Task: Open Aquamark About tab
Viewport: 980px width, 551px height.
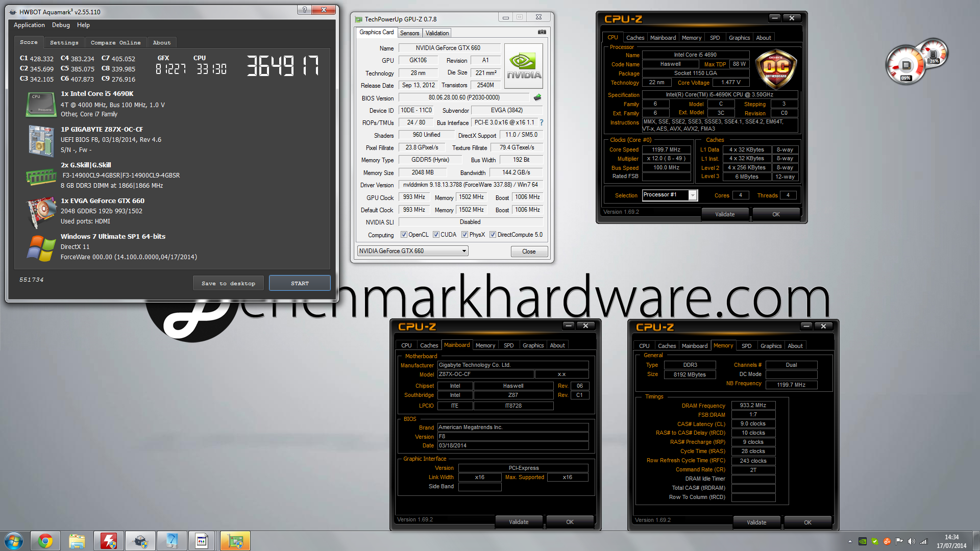Action: click(162, 43)
